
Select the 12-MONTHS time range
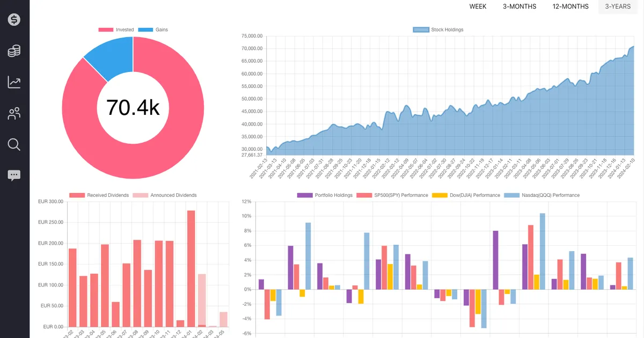tap(570, 6)
